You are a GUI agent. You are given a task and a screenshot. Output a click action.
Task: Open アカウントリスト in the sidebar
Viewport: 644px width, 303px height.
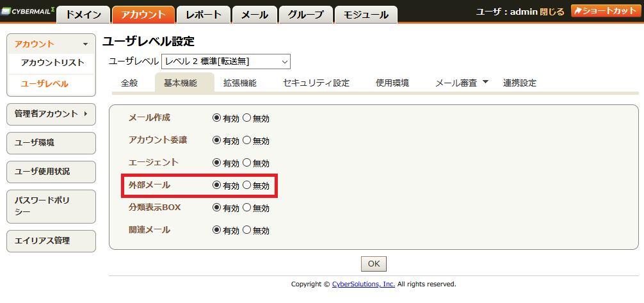coord(52,63)
